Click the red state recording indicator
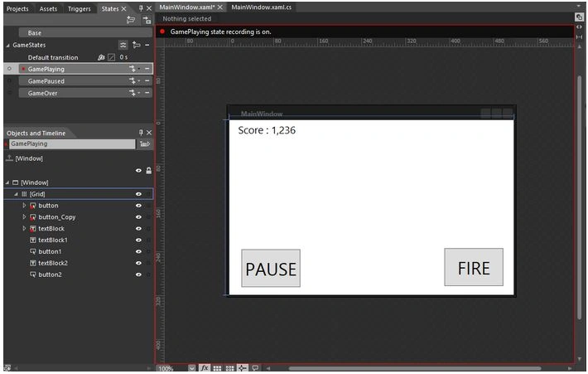The height and width of the screenshot is (374, 588). click(x=162, y=32)
